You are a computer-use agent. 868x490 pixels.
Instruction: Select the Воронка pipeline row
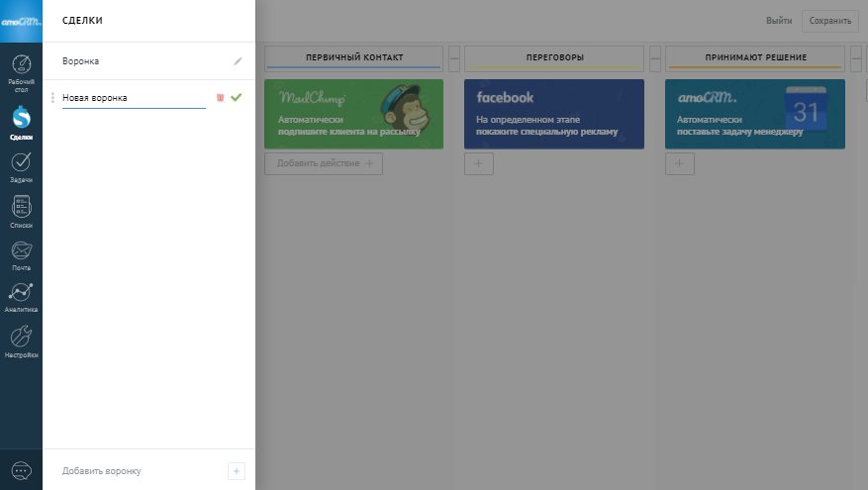(x=148, y=61)
